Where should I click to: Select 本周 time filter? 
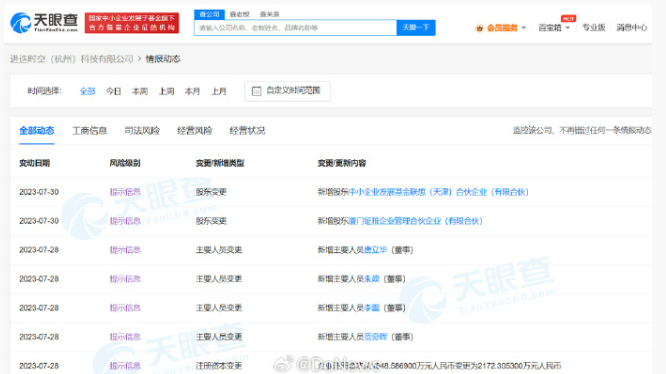coord(140,91)
